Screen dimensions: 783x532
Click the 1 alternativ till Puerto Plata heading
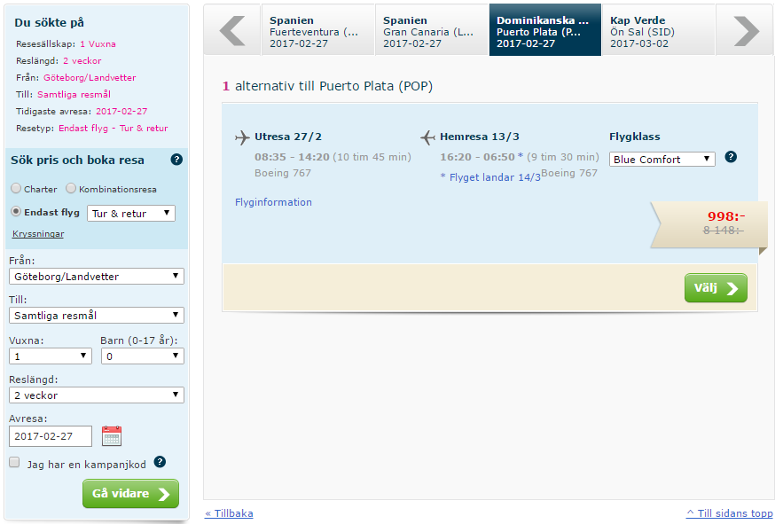[x=327, y=86]
